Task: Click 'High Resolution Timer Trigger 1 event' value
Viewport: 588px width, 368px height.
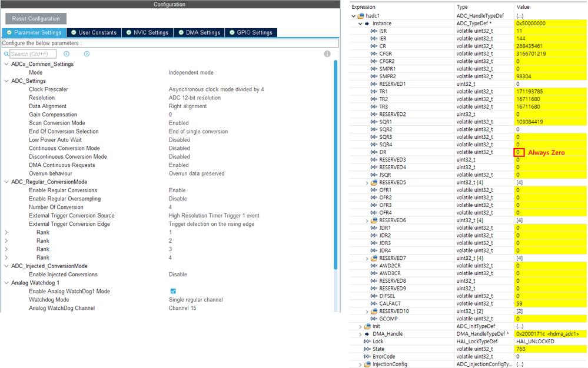Action: pos(214,216)
